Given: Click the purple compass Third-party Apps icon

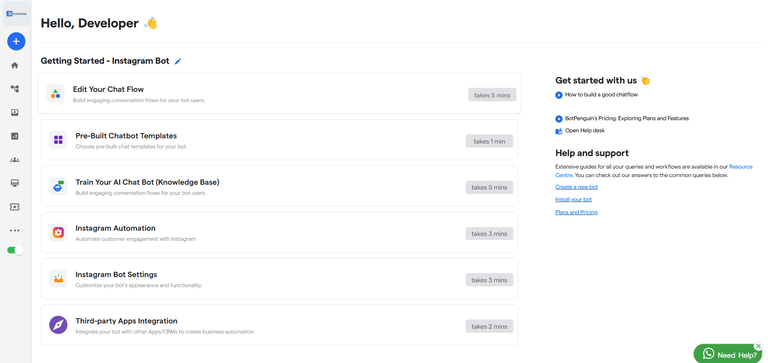Looking at the screenshot, I should [x=58, y=325].
